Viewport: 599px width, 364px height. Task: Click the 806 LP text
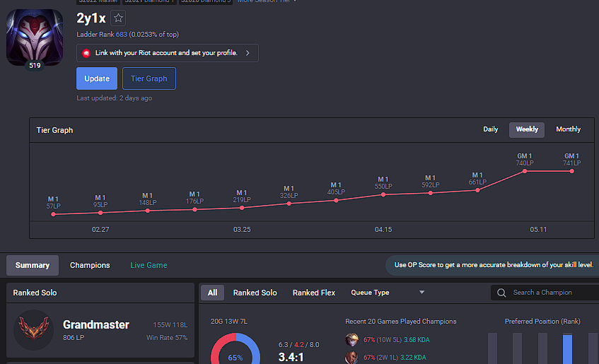point(74,338)
